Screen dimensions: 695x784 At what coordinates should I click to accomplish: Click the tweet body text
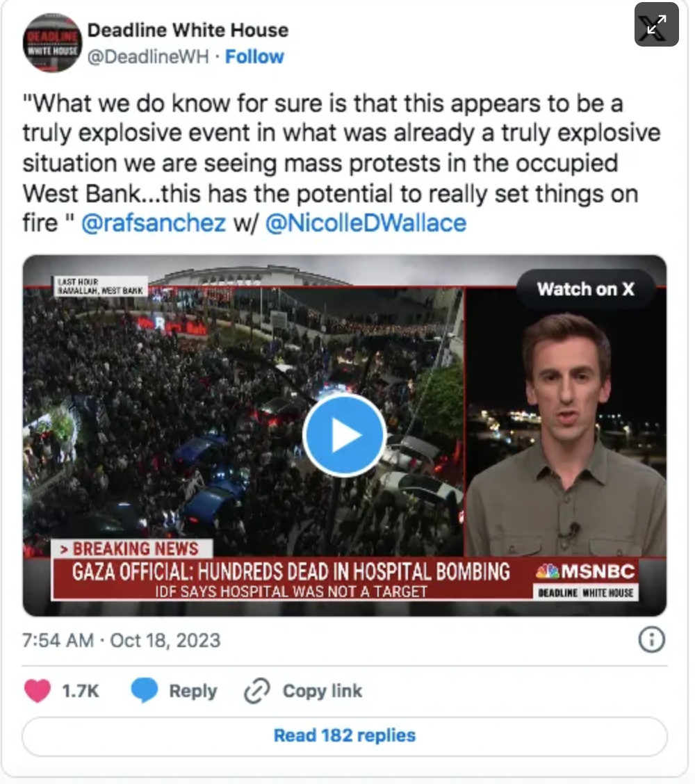tap(341, 163)
